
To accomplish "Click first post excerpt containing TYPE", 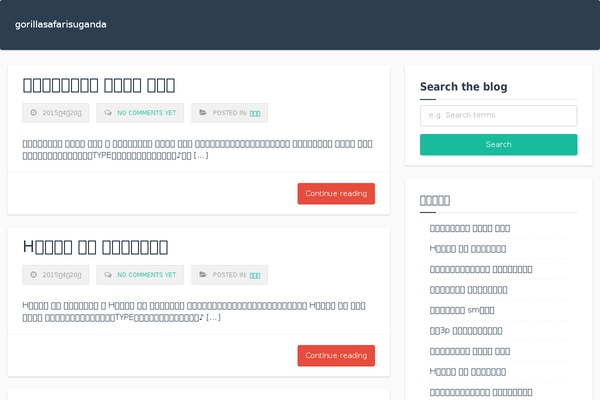I will [x=197, y=150].
